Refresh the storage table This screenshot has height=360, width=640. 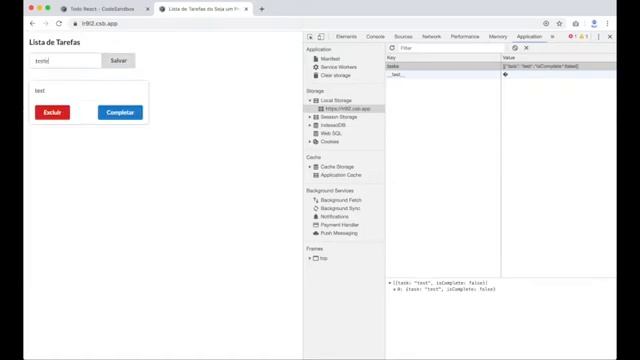(392, 48)
